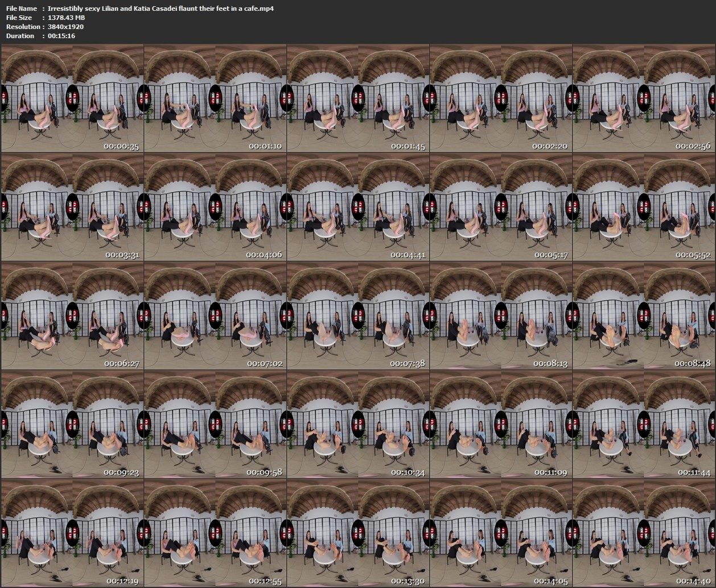Click the thumbnail timestamped 00:07:38

(x=358, y=316)
